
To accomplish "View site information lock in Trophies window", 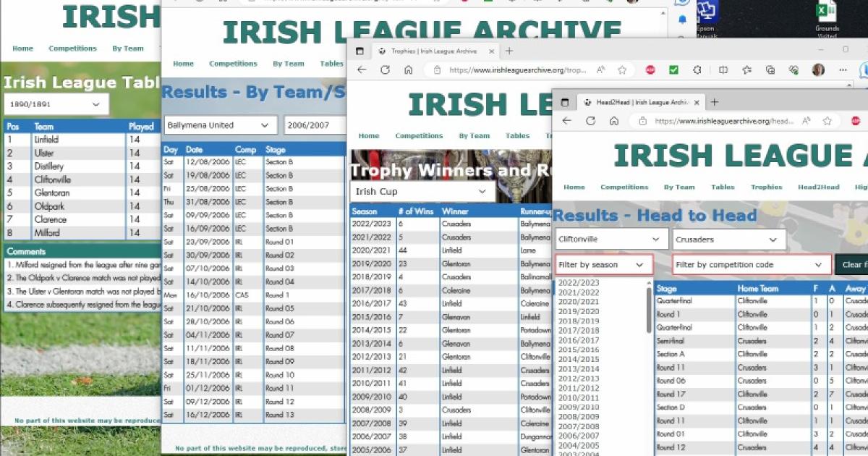I will point(436,70).
